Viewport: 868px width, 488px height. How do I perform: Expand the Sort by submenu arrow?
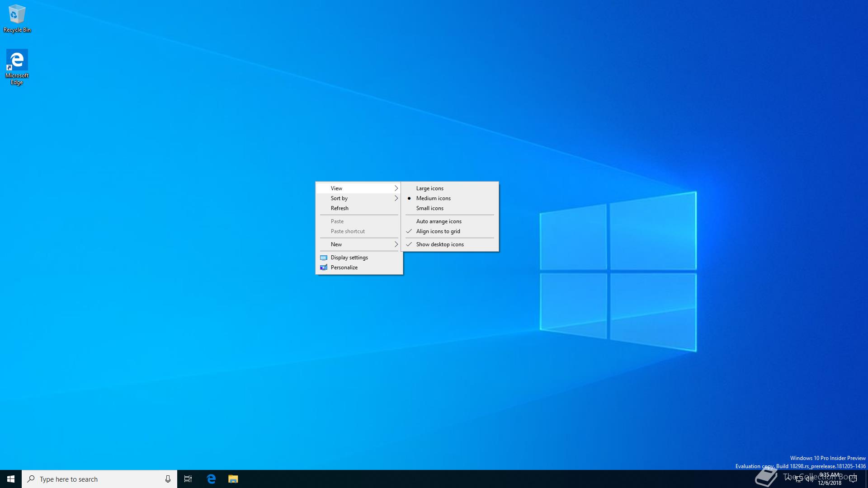point(396,198)
